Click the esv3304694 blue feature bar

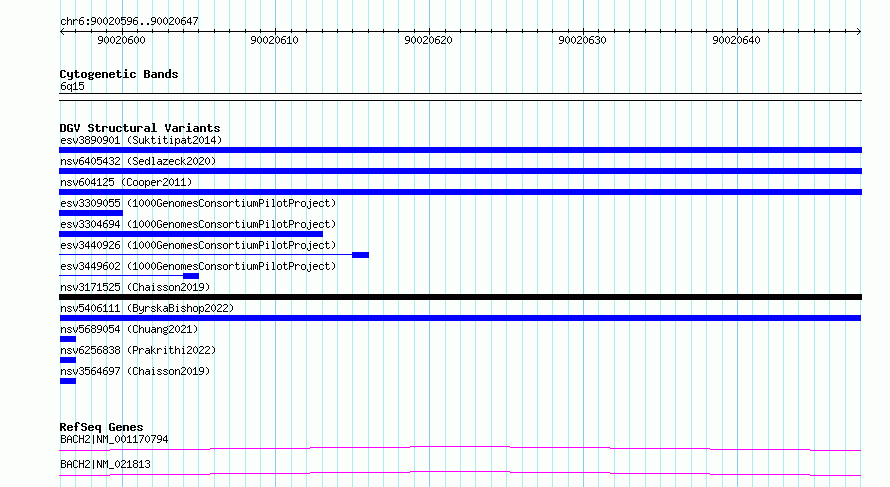191,234
